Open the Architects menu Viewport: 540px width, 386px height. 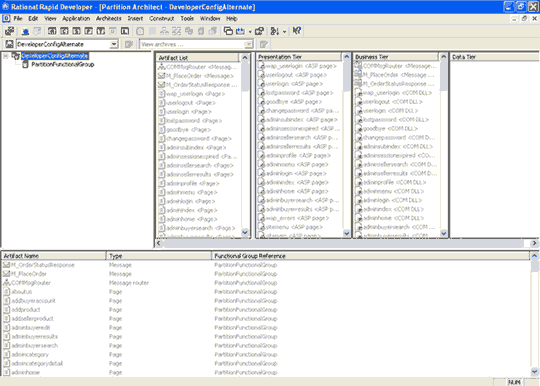[x=108, y=18]
